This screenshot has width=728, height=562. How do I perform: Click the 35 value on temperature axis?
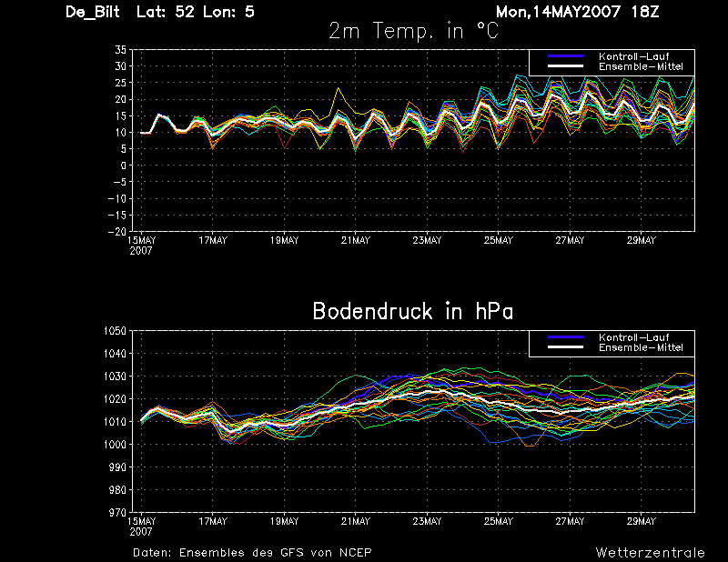tap(120, 50)
